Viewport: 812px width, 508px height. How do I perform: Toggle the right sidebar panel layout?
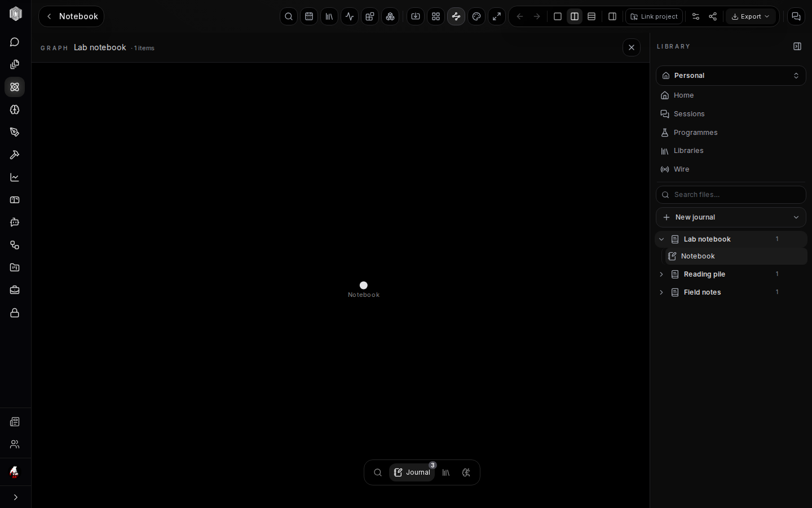click(x=612, y=16)
